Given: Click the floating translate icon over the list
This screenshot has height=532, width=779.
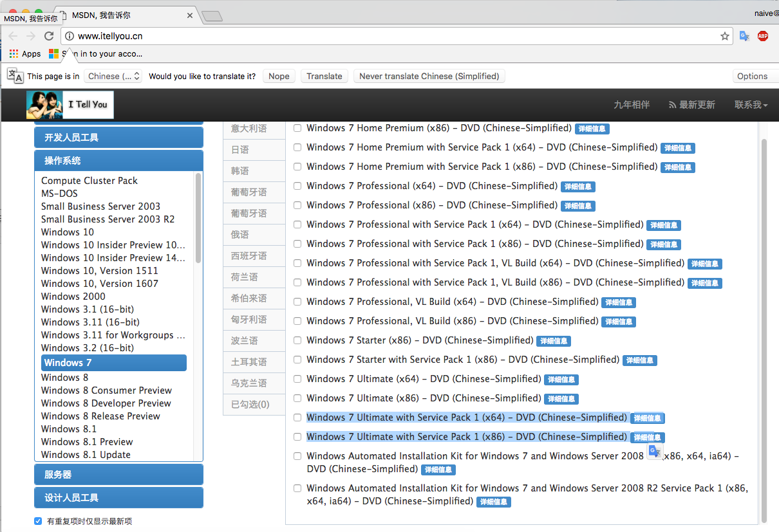Looking at the screenshot, I should point(655,451).
